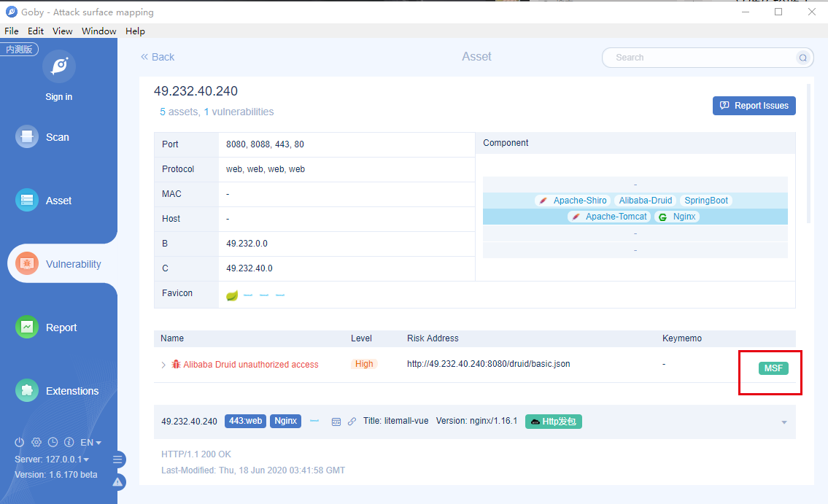This screenshot has width=828, height=504.
Task: Click the MSF button
Action: (x=773, y=368)
